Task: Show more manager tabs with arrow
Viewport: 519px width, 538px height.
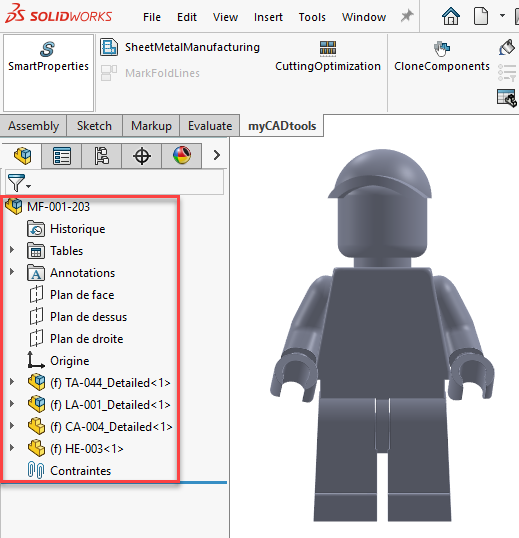Action: pos(216,155)
